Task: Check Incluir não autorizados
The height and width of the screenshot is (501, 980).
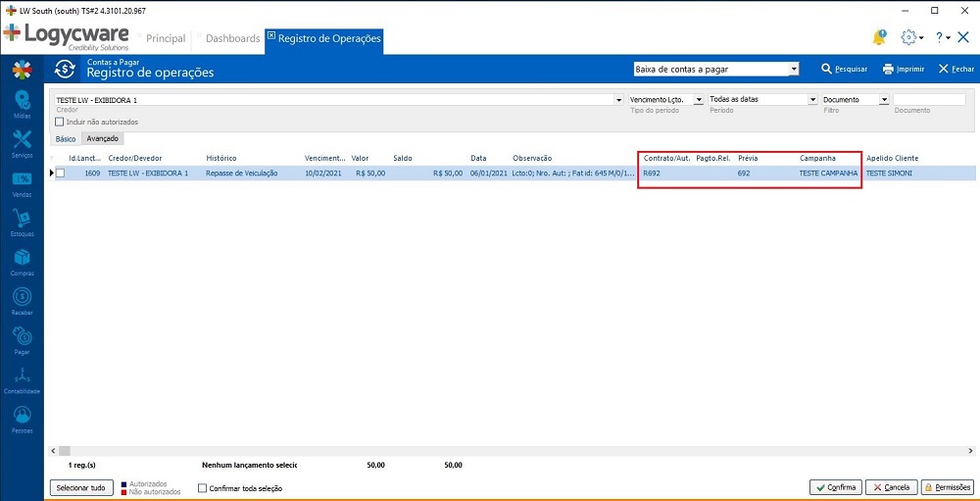Action: tap(60, 122)
